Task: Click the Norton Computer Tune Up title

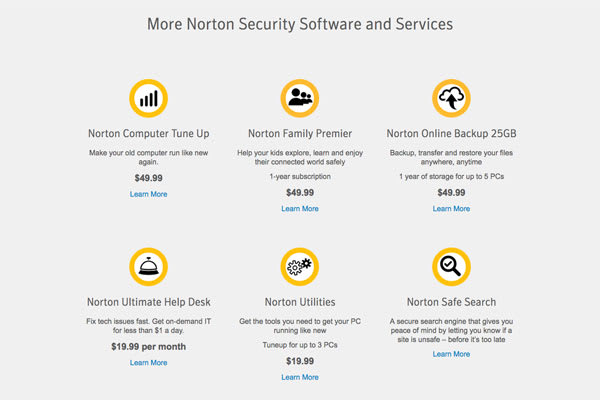Action: click(148, 133)
